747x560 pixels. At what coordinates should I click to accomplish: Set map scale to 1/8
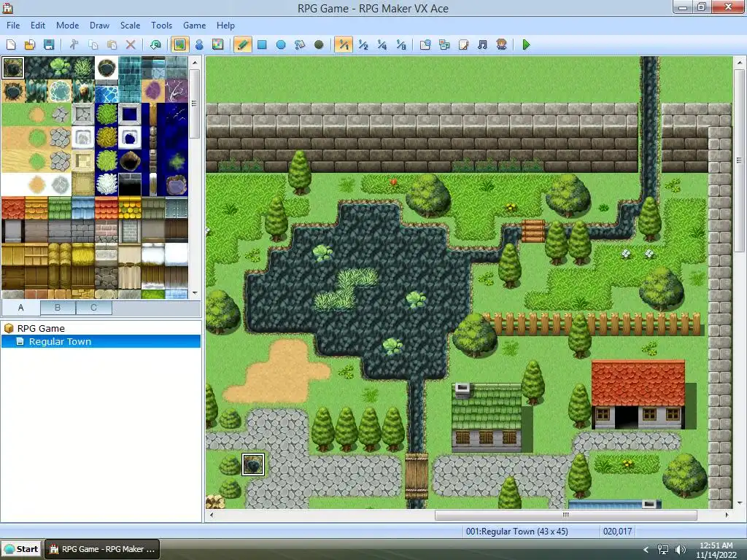[x=401, y=44]
